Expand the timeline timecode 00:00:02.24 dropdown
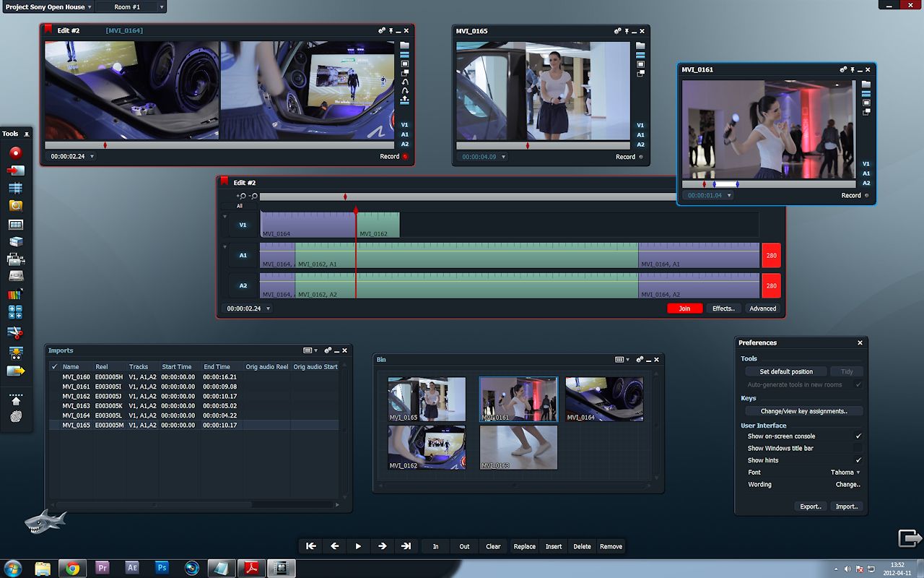Image resolution: width=924 pixels, height=578 pixels. [269, 309]
